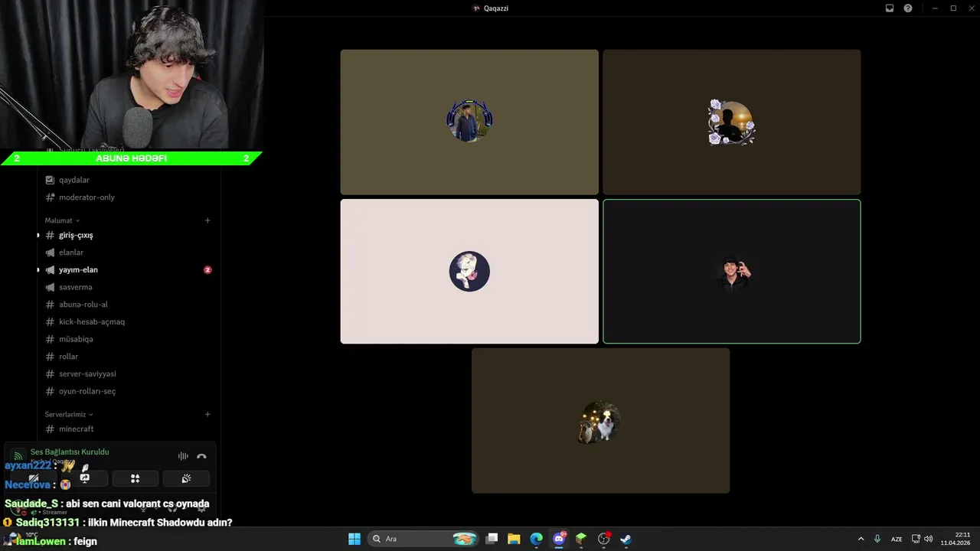Click the Abunə Hədəfi goal bar

[131, 158]
